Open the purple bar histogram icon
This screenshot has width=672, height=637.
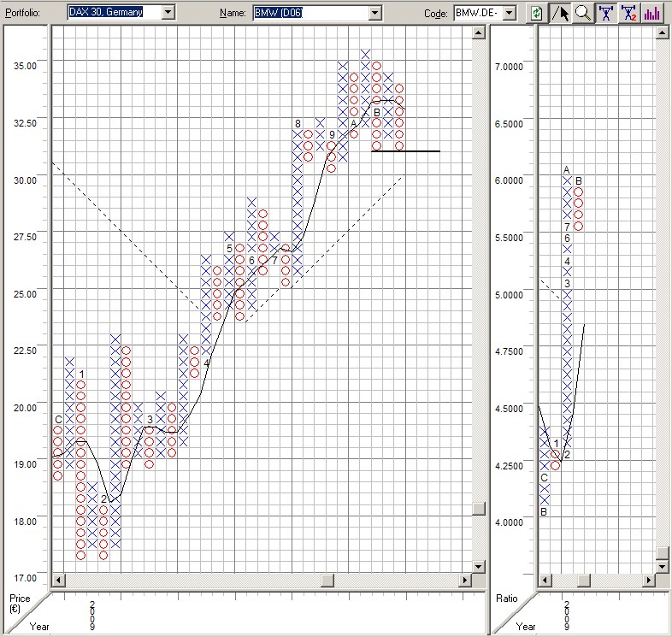pos(652,13)
